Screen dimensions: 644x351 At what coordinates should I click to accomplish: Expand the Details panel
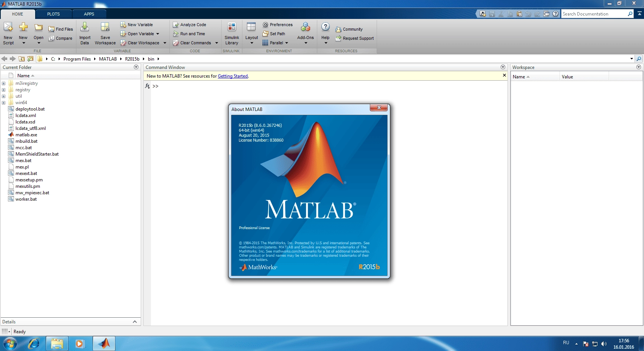[135, 321]
